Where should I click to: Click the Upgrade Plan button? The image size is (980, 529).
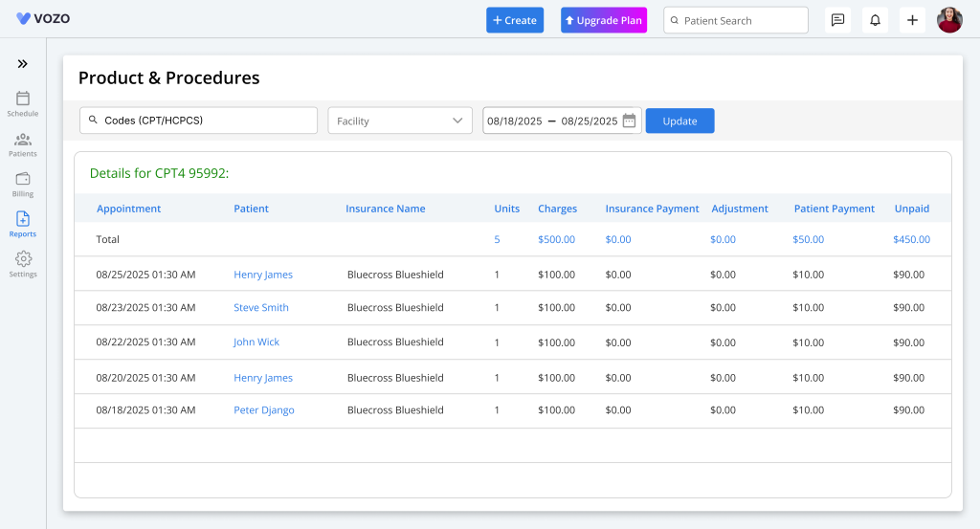coord(604,20)
